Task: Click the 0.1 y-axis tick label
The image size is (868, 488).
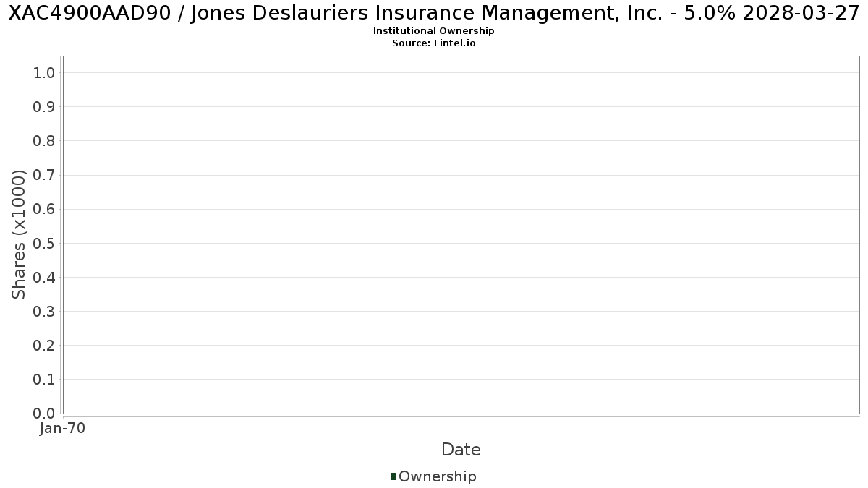Action: tap(44, 379)
